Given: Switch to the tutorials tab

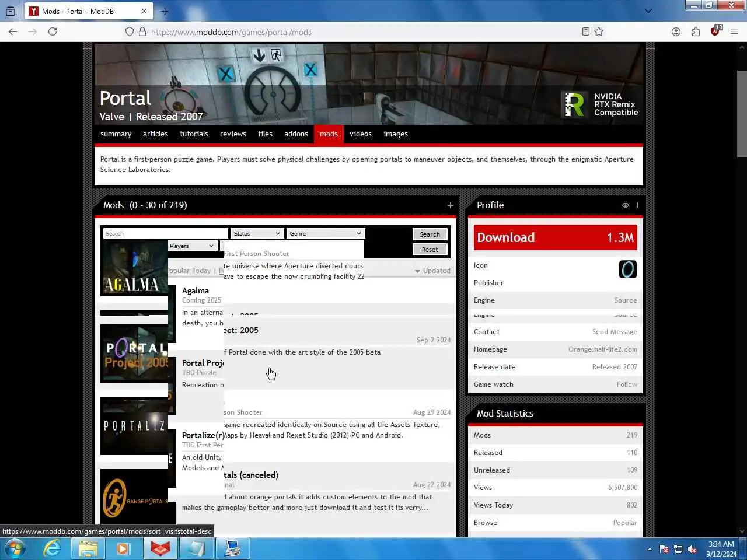Looking at the screenshot, I should click(194, 134).
